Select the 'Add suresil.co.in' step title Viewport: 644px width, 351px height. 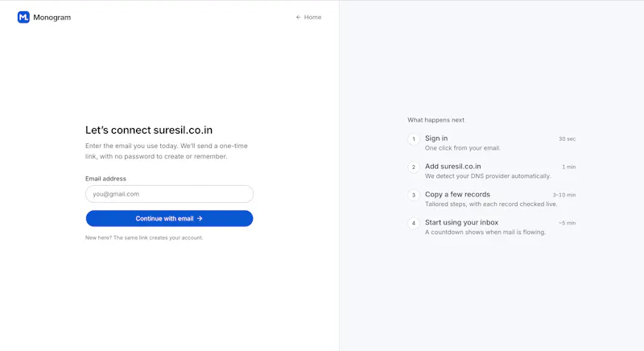click(453, 167)
